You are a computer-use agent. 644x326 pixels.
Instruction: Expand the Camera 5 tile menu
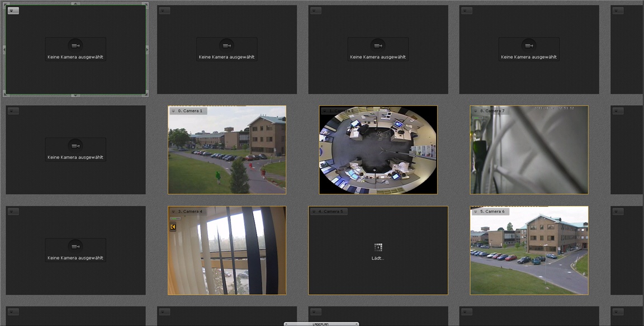click(314, 212)
